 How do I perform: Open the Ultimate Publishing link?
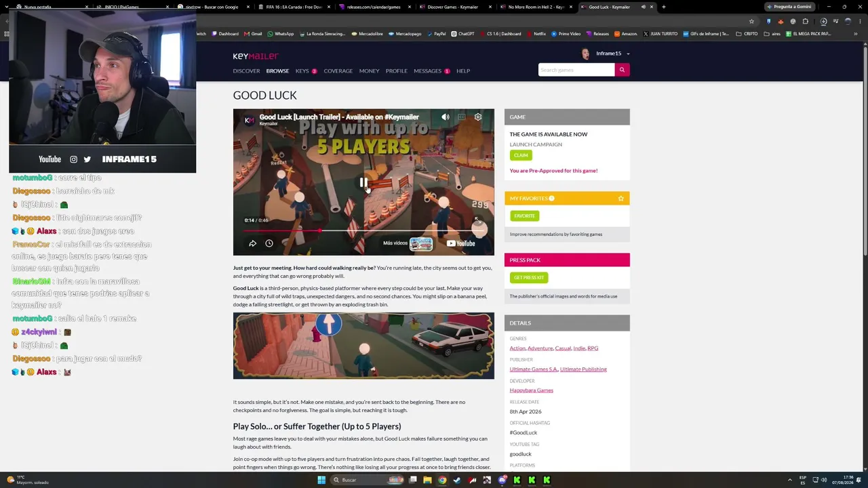(583, 369)
